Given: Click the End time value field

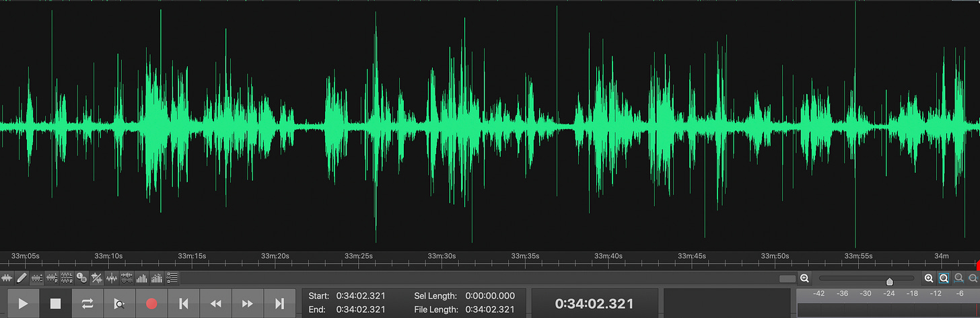Looking at the screenshot, I should click(x=361, y=310).
